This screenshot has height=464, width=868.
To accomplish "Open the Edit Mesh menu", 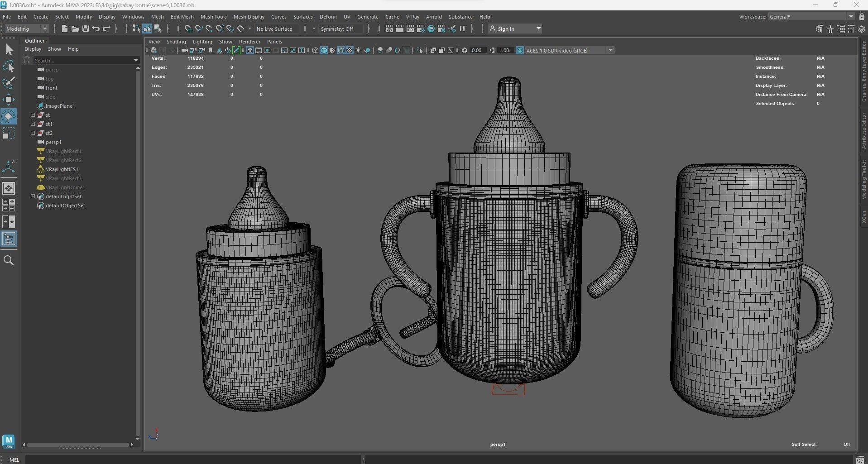I will (x=182, y=17).
